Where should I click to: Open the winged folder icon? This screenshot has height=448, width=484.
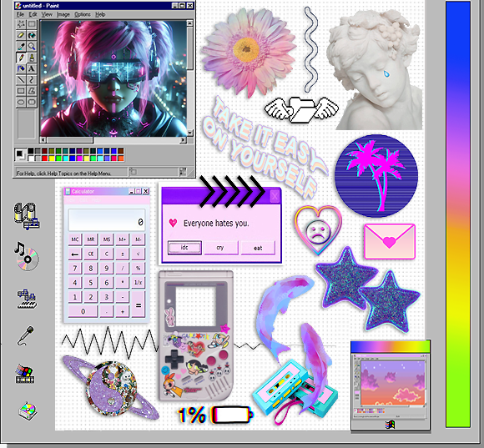point(301,110)
